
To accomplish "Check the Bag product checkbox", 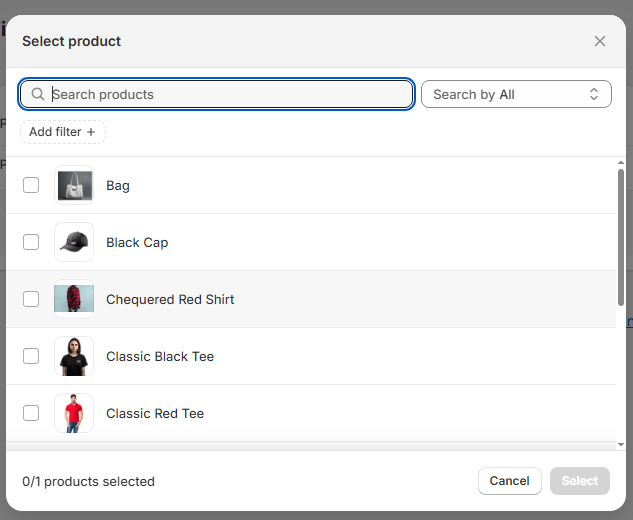I will click(31, 185).
